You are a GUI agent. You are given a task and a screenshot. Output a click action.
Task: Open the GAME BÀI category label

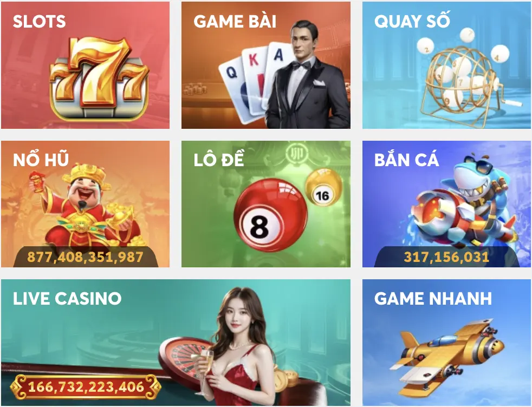click(x=235, y=21)
